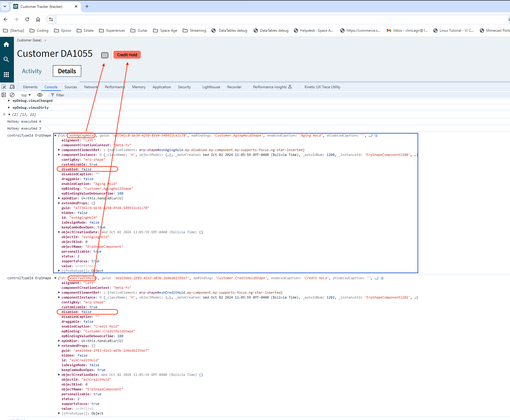Open the Network tab
This screenshot has height=420, width=510.
coord(91,87)
